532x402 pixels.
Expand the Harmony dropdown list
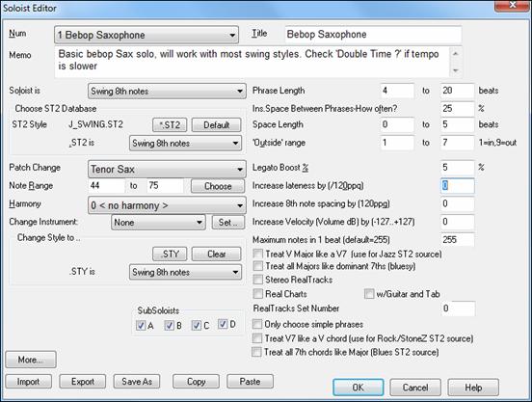pos(167,205)
